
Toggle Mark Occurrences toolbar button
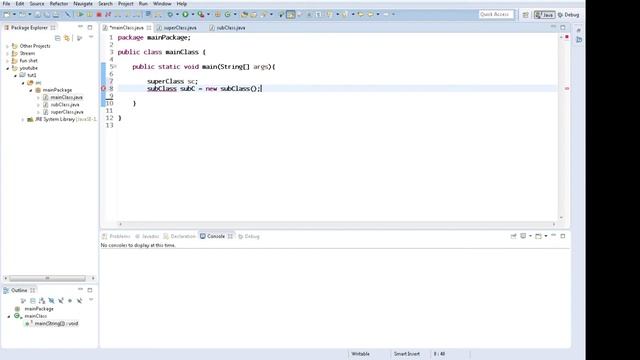tap(290, 14)
